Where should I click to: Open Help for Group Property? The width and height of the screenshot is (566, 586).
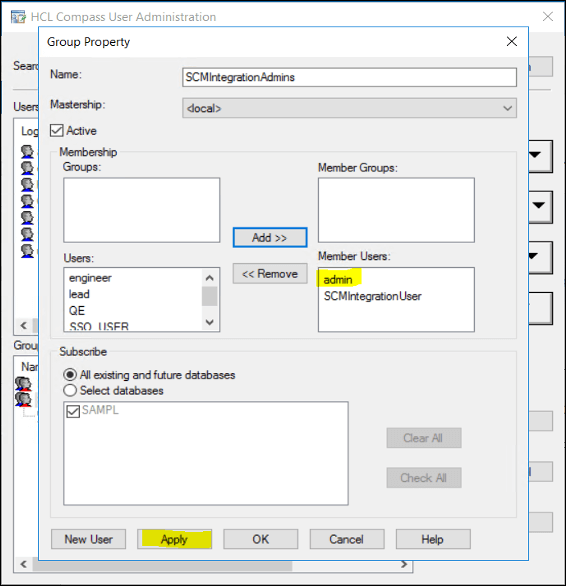tap(433, 539)
